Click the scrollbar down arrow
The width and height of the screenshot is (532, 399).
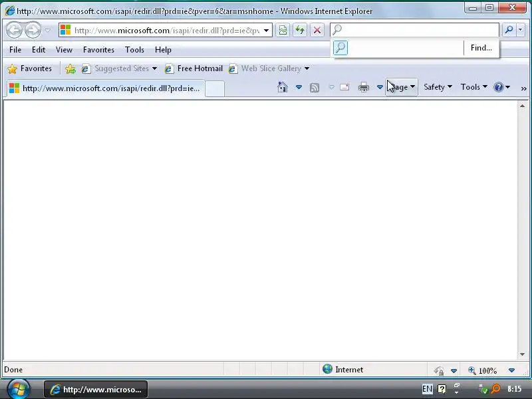523,354
